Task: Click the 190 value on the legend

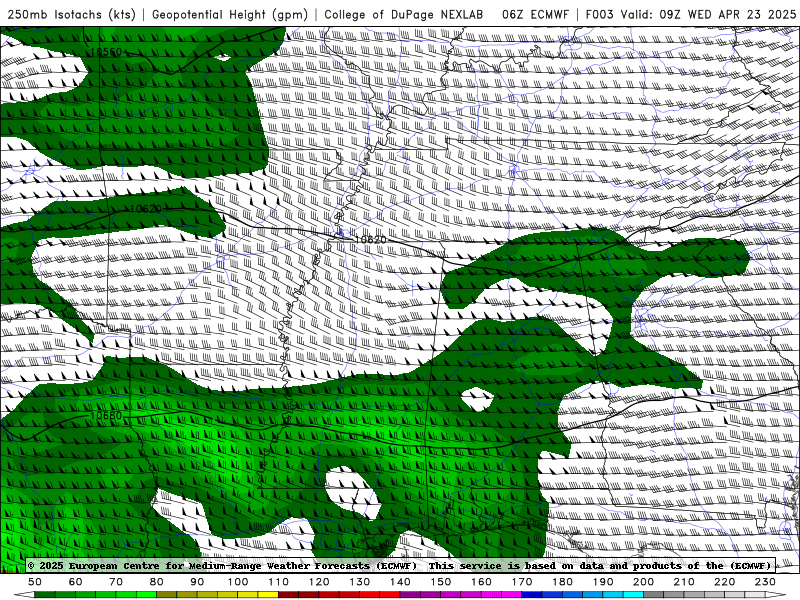Action: point(603,582)
